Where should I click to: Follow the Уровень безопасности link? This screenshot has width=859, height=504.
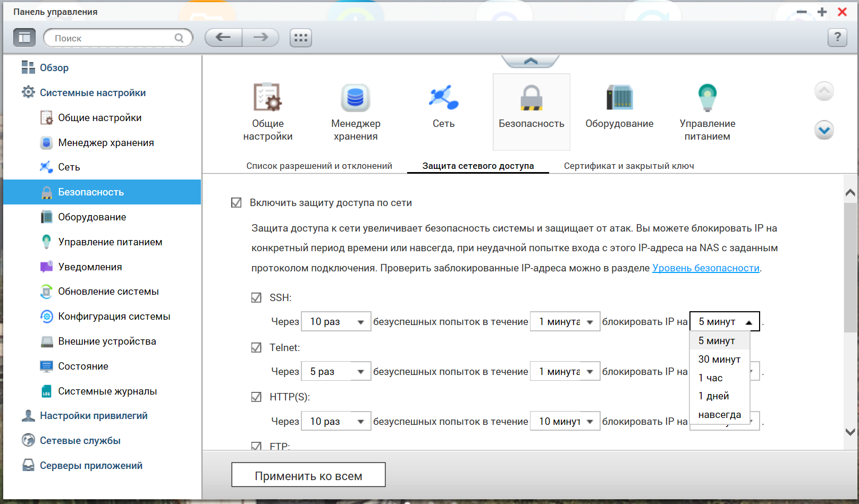click(705, 268)
